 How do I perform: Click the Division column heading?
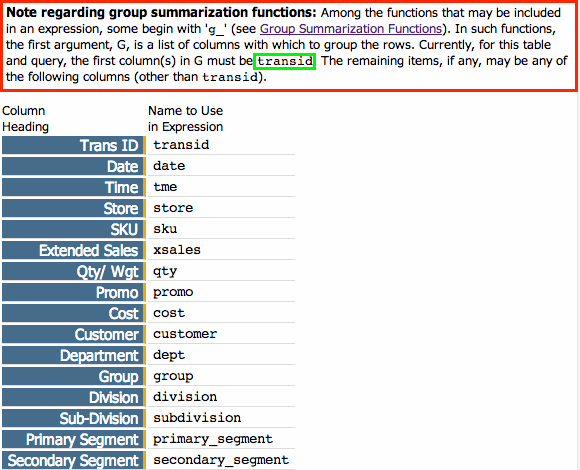click(74, 398)
